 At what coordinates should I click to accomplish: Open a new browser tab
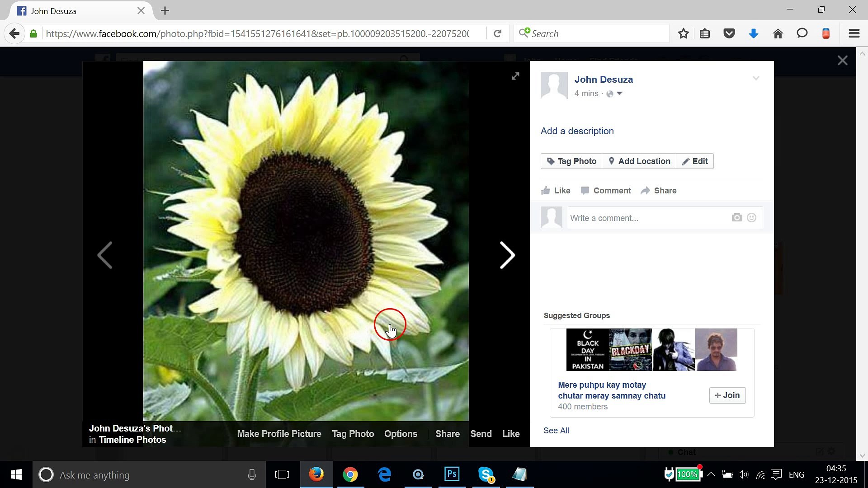coord(165,10)
